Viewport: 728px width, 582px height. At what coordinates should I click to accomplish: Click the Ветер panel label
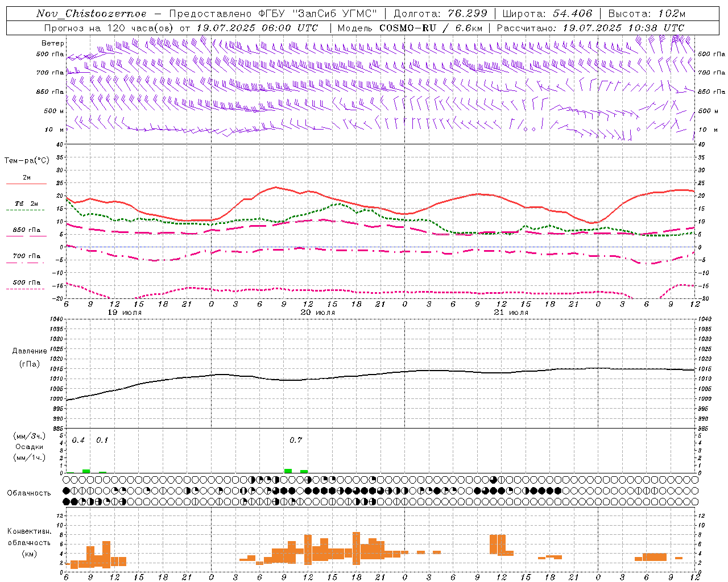52,43
